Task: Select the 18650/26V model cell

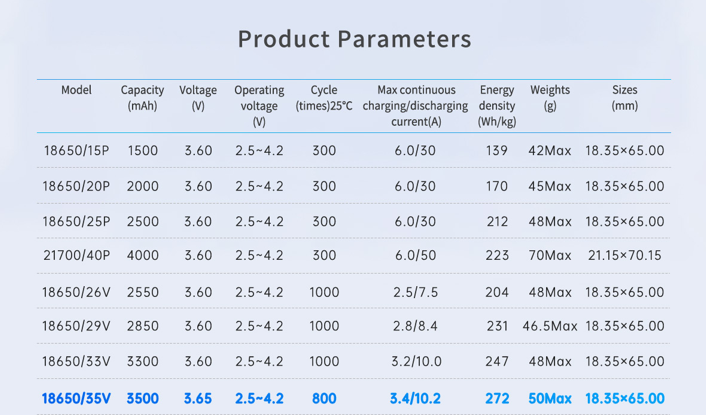Action: tap(77, 292)
